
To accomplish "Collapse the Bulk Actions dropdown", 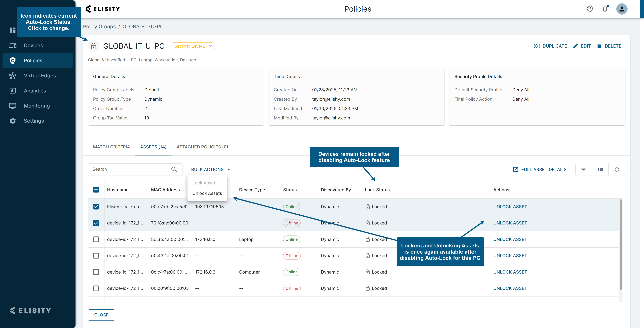I will coord(211,169).
